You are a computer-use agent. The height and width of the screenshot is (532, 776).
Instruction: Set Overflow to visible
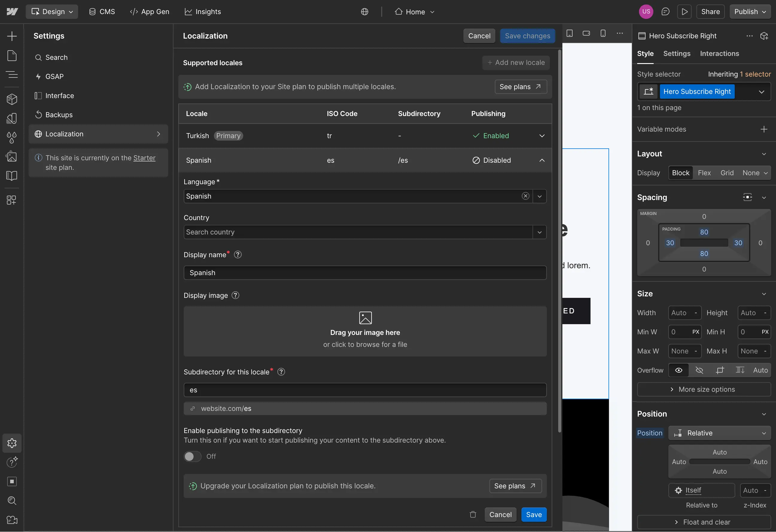pyautogui.click(x=678, y=370)
